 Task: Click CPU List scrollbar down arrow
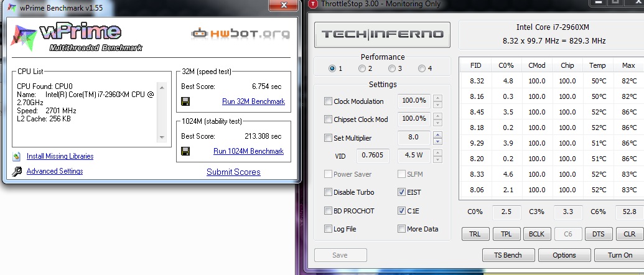(x=162, y=137)
